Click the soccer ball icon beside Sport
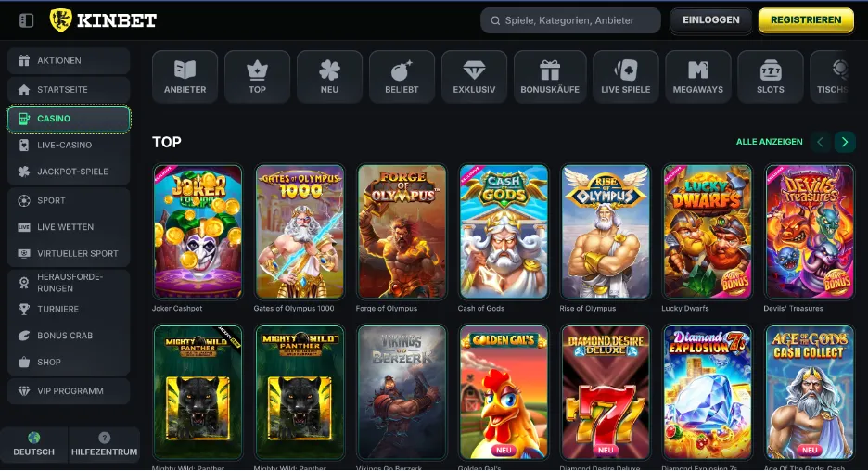 24,200
